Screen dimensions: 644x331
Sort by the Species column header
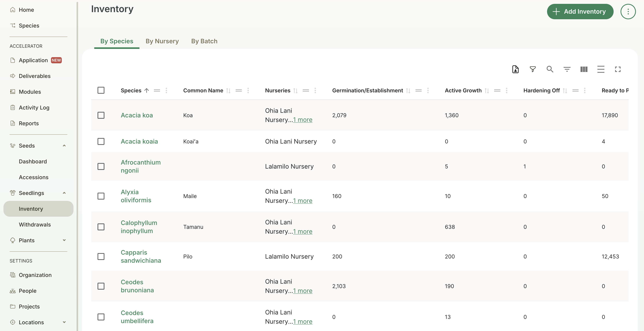tap(131, 91)
